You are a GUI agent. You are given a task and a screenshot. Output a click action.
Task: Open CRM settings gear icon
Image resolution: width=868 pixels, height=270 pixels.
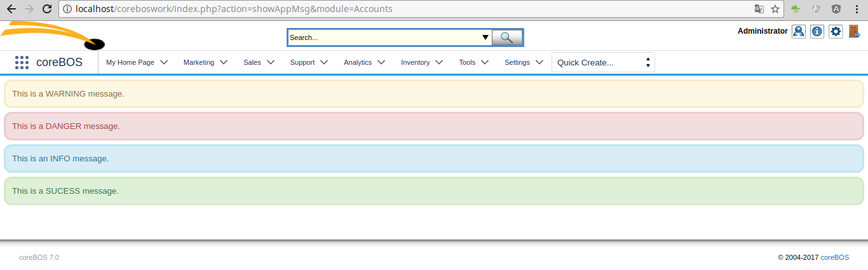[836, 31]
